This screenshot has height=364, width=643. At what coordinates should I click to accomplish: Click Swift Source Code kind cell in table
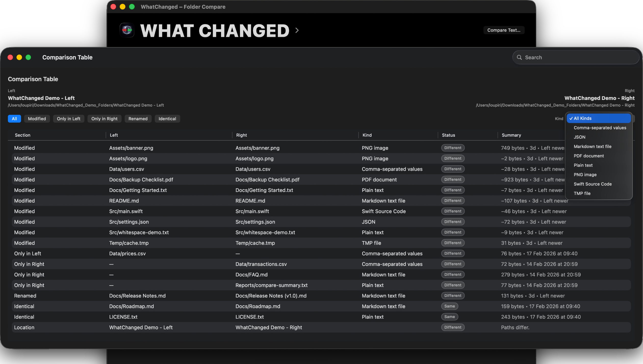383,211
